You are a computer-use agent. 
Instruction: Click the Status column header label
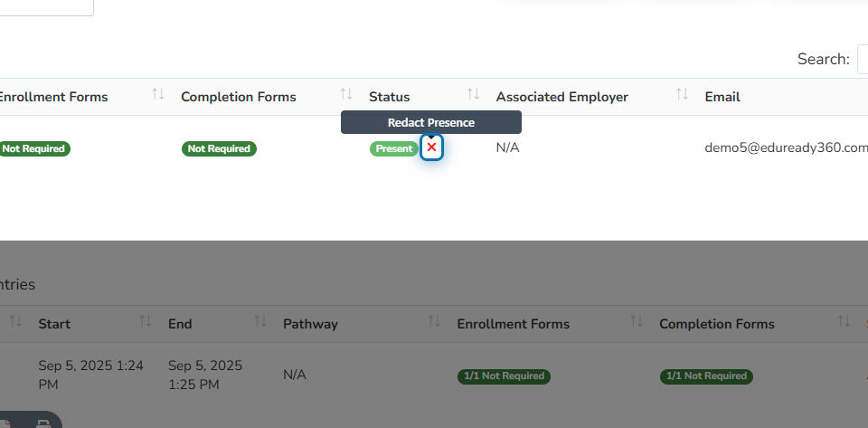click(x=389, y=97)
